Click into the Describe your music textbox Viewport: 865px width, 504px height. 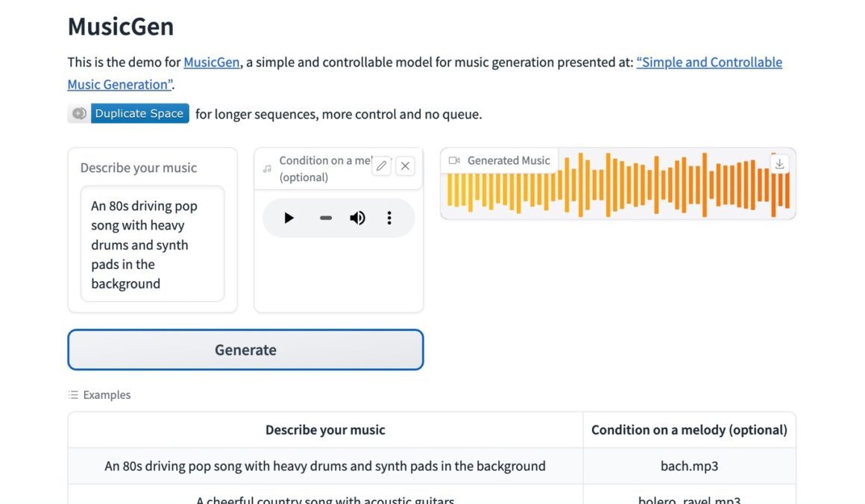click(x=152, y=244)
